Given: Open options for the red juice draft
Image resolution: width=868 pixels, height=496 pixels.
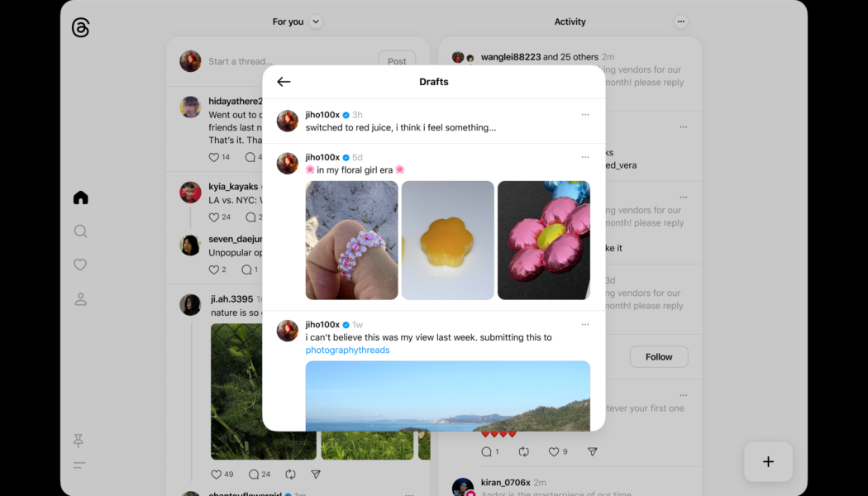Looking at the screenshot, I should point(584,115).
